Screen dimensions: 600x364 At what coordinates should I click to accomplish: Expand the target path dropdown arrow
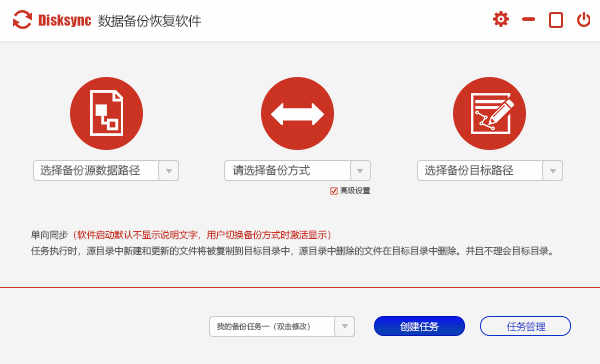coord(553,171)
